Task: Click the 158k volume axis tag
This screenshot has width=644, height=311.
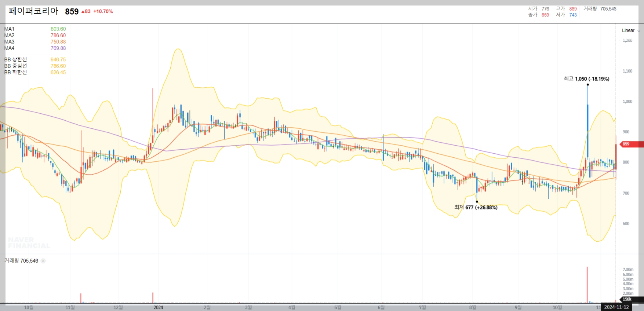Action: pos(631,299)
